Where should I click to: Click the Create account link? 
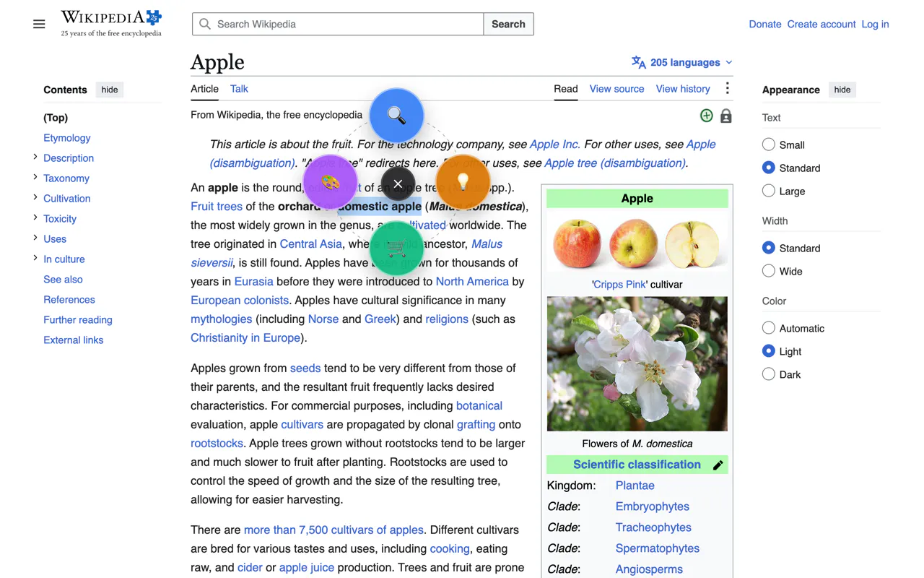[x=821, y=24]
